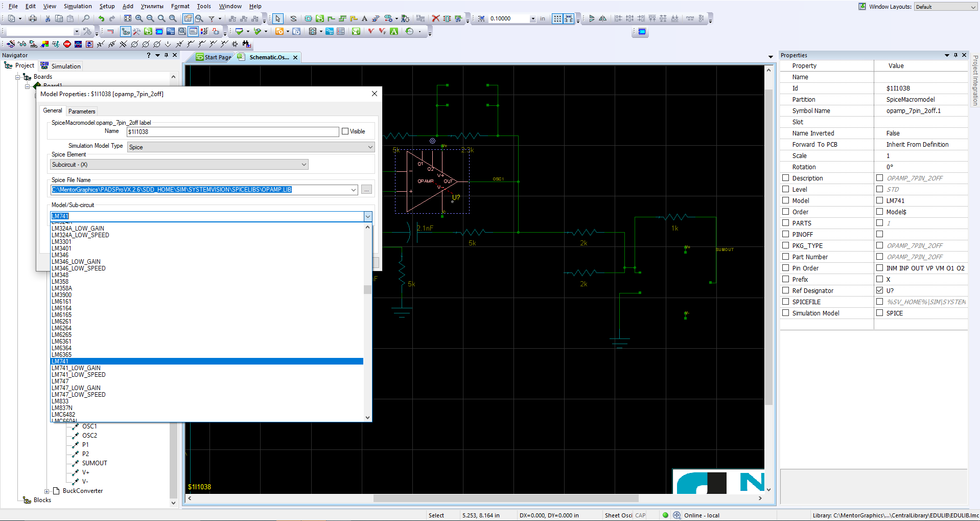The height and width of the screenshot is (521, 980).
Task: Check the Description property checkbox
Action: click(786, 178)
